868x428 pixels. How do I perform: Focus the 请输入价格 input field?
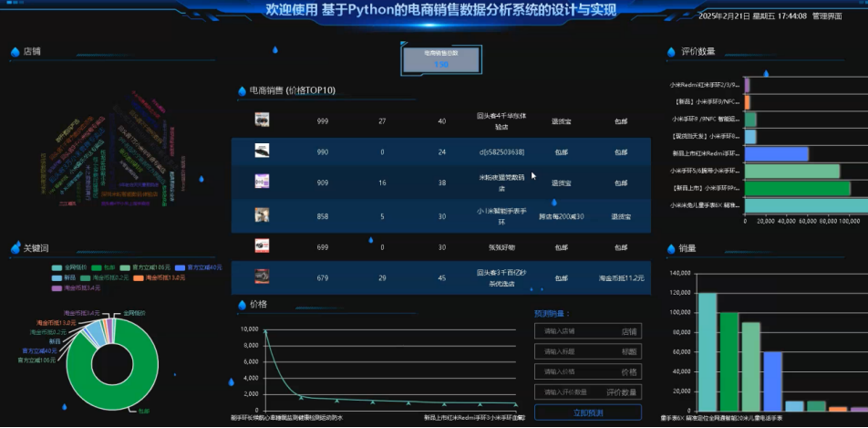tap(588, 371)
